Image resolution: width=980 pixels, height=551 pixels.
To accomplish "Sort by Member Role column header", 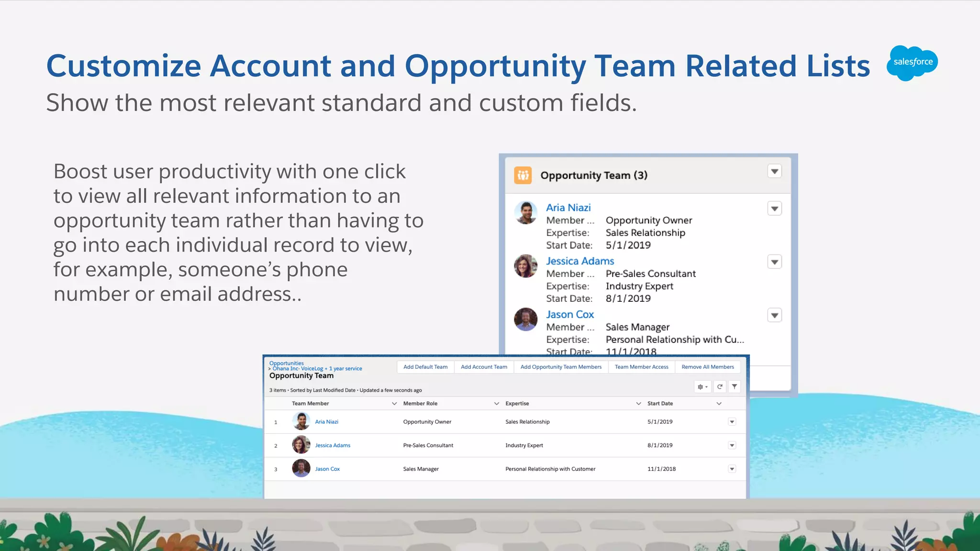I will pyautogui.click(x=420, y=404).
